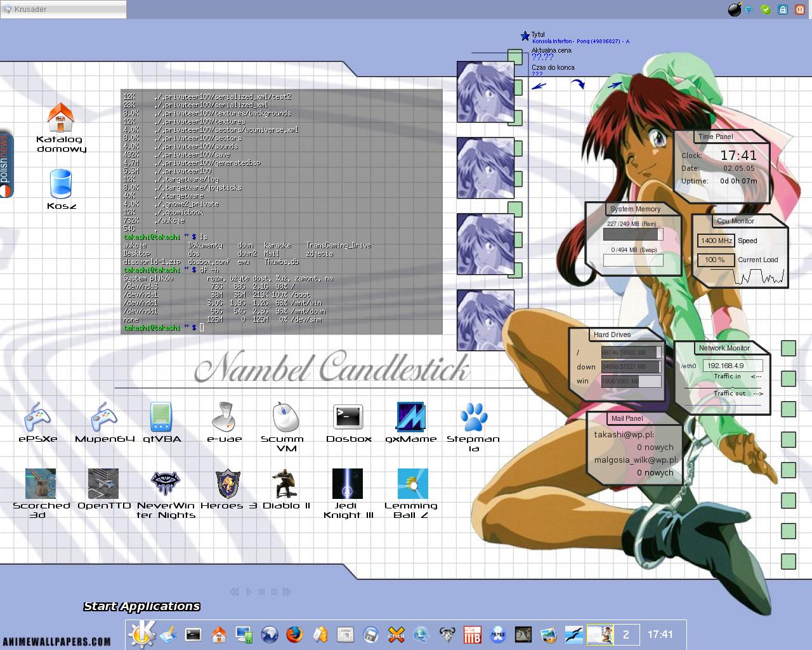This screenshot has height=650, width=812.
Task: Click the Swap usage bar in System Memory
Action: [x=633, y=260]
